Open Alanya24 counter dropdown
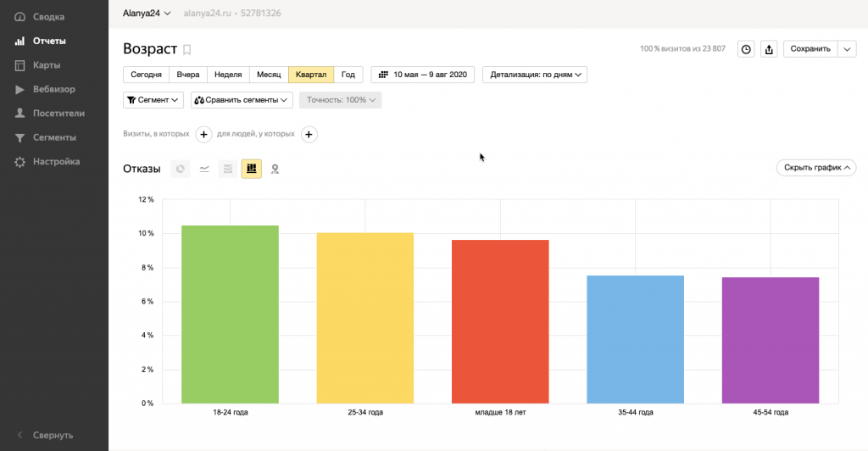 pyautogui.click(x=147, y=14)
